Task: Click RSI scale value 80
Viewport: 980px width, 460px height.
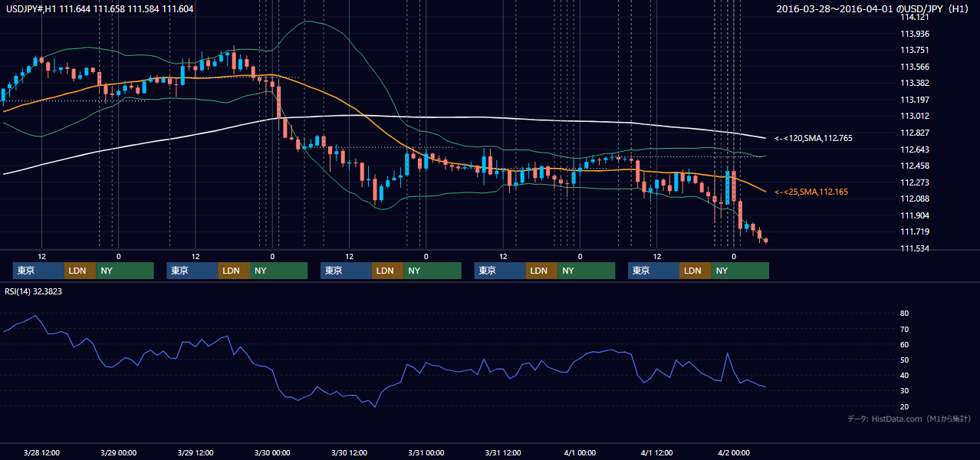Action: [905, 314]
